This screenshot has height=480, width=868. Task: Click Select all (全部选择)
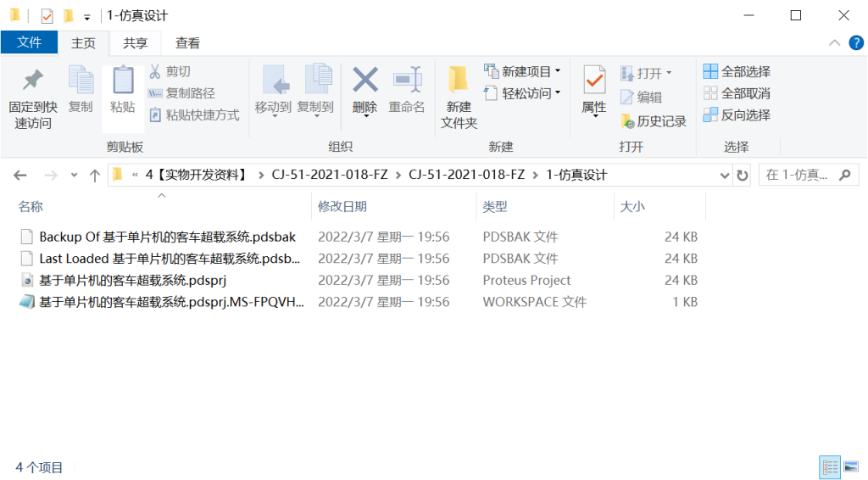(x=737, y=71)
